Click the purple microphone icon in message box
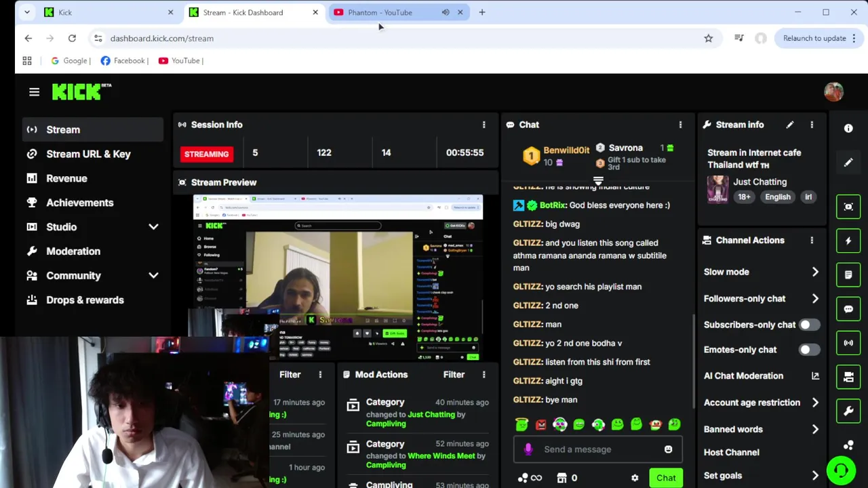Viewport: 868px width, 488px height. [528, 449]
